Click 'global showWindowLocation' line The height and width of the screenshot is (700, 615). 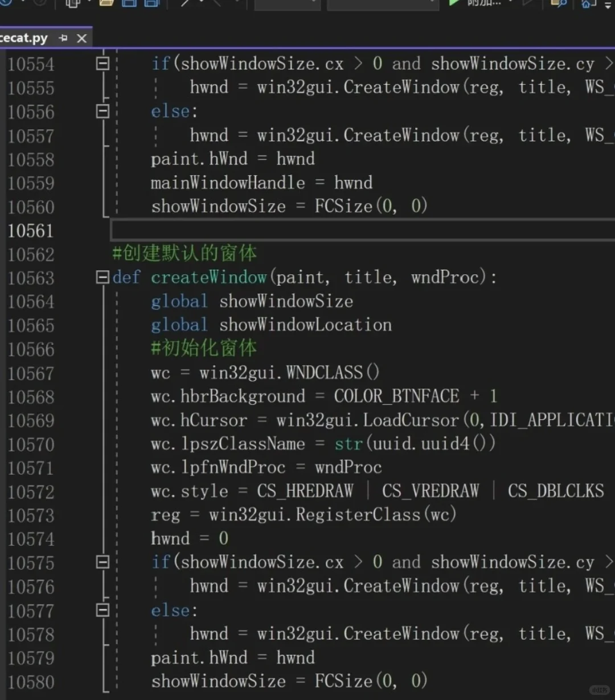[271, 325]
